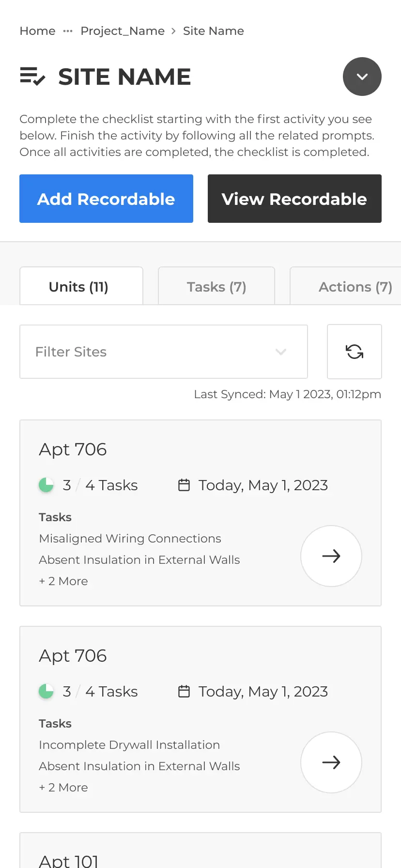
Task: Click the breadcrumb chevron after Project_Name
Action: click(173, 31)
